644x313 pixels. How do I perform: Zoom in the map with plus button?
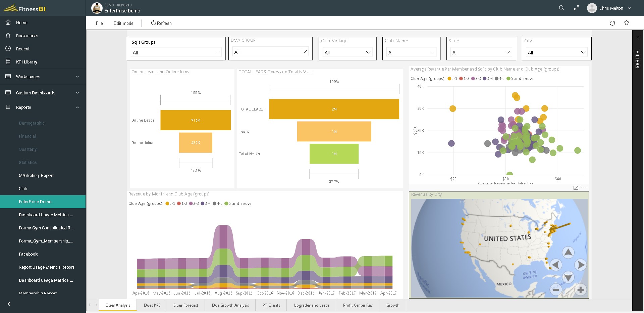(x=580, y=290)
